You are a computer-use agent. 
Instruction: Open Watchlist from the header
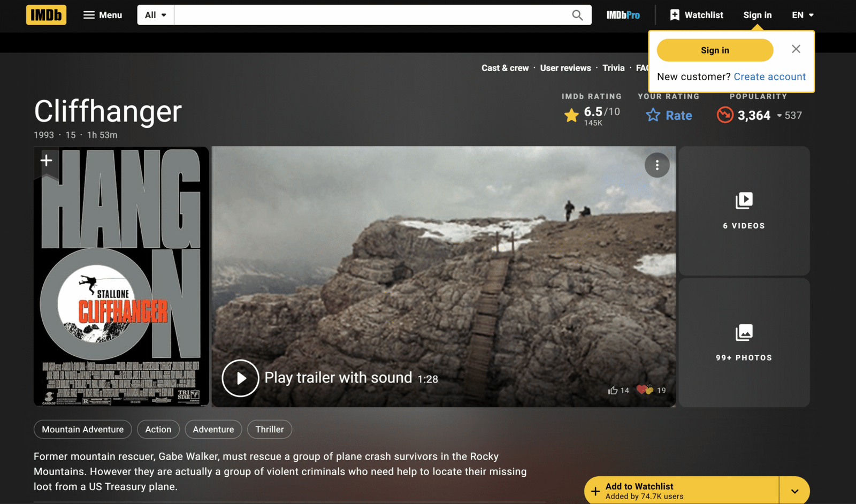pyautogui.click(x=697, y=15)
